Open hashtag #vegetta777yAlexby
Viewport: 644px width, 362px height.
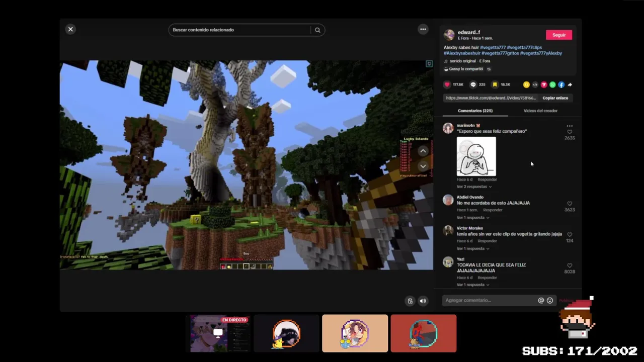541,53
